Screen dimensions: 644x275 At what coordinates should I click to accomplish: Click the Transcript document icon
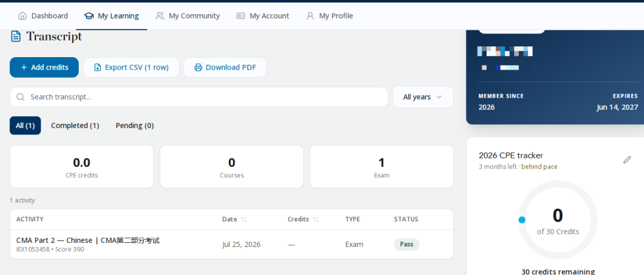tap(16, 36)
